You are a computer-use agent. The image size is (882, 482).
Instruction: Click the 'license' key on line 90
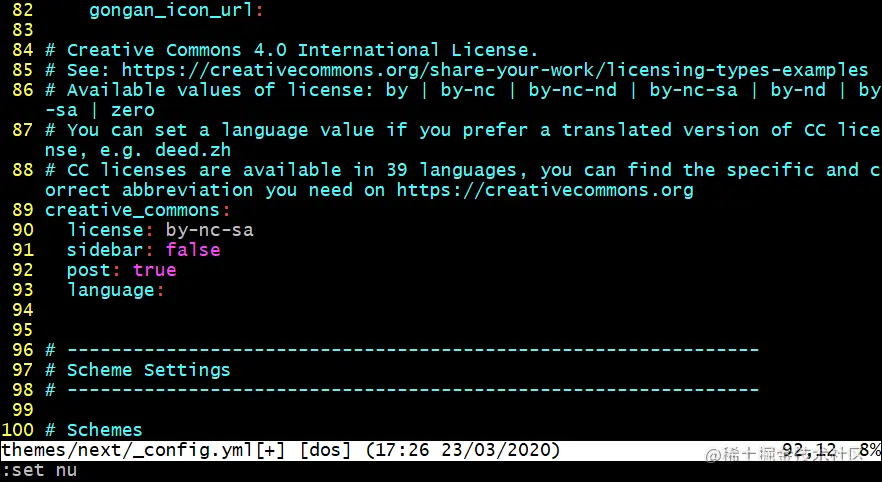(105, 230)
